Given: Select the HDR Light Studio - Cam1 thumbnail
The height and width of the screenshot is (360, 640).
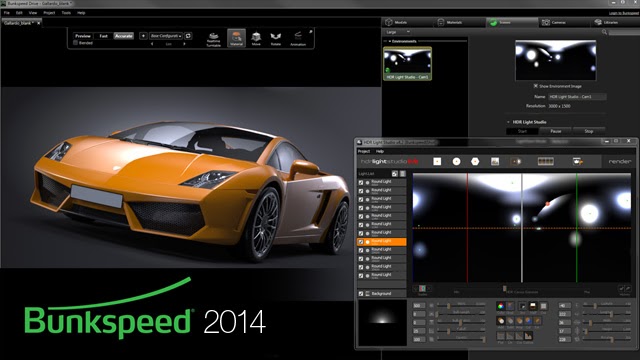Looking at the screenshot, I should (x=407, y=63).
